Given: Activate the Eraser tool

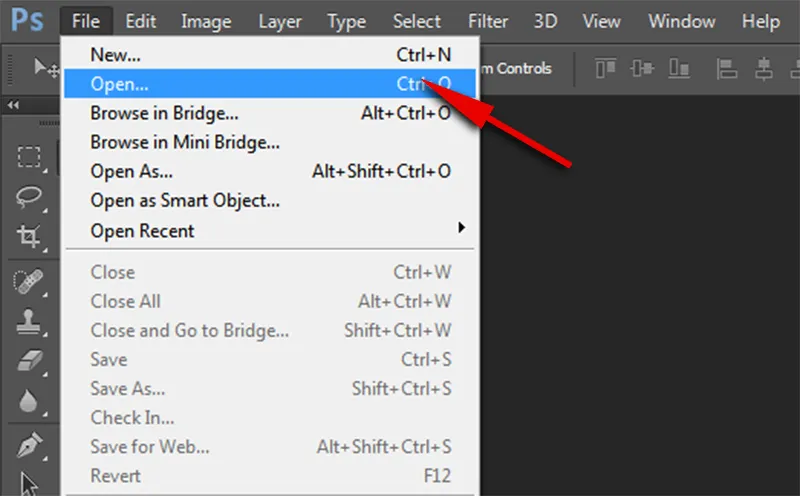Looking at the screenshot, I should (29, 361).
